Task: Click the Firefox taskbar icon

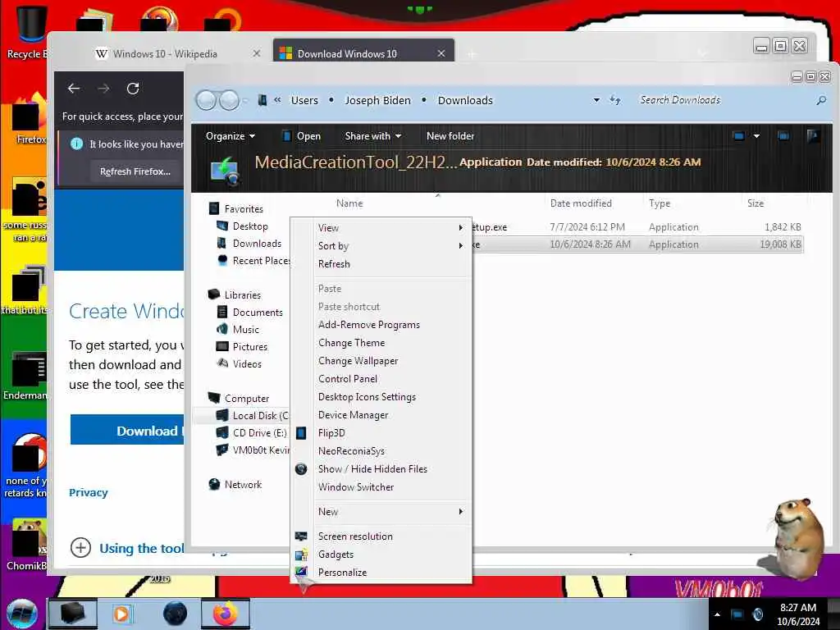Action: [x=225, y=614]
